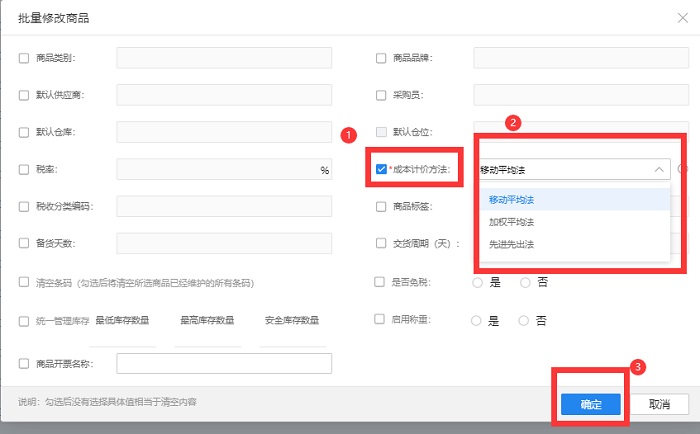
Task: Click the 商品开票名称 text field
Action: pos(224,363)
